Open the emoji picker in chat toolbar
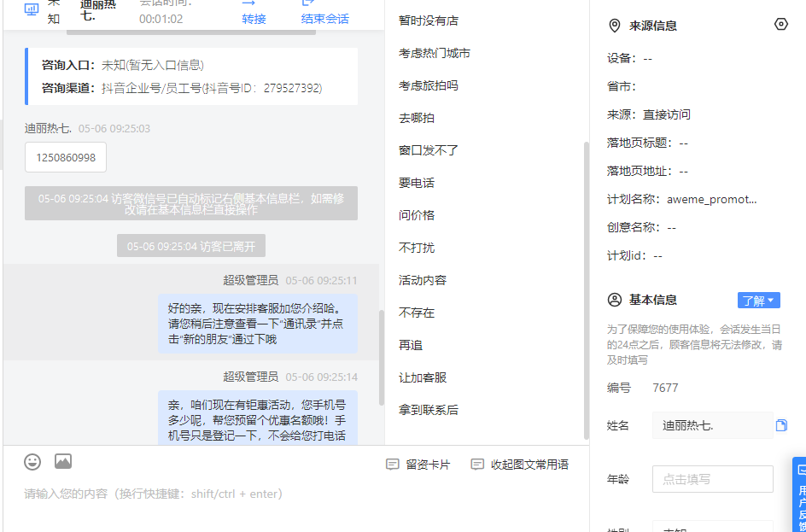This screenshot has height=532, width=806. (x=32, y=462)
